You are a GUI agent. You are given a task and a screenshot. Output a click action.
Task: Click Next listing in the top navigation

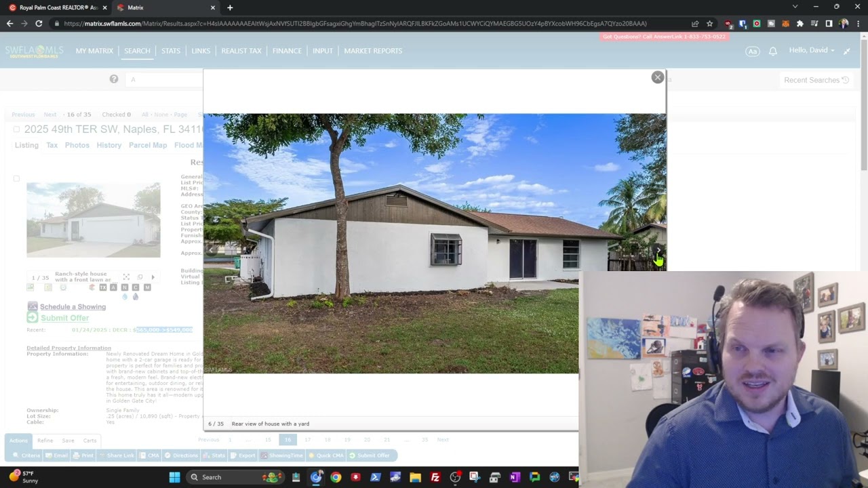(x=50, y=115)
